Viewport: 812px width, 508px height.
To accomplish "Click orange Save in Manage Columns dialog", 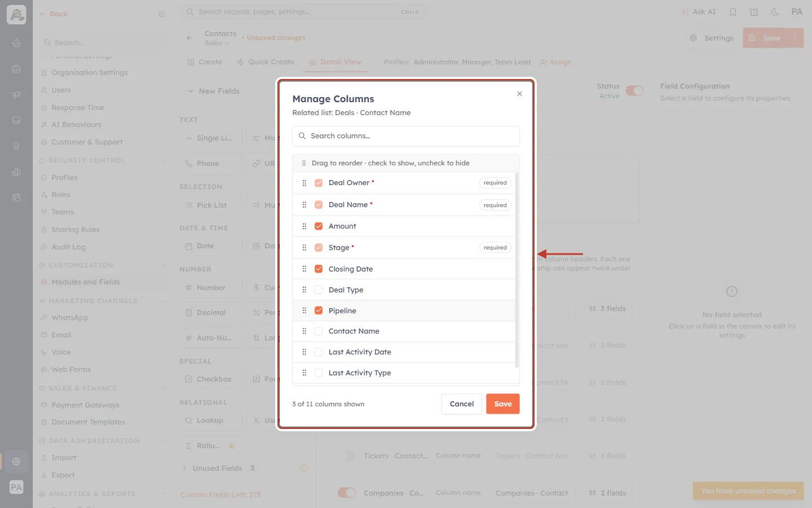I will (x=503, y=404).
